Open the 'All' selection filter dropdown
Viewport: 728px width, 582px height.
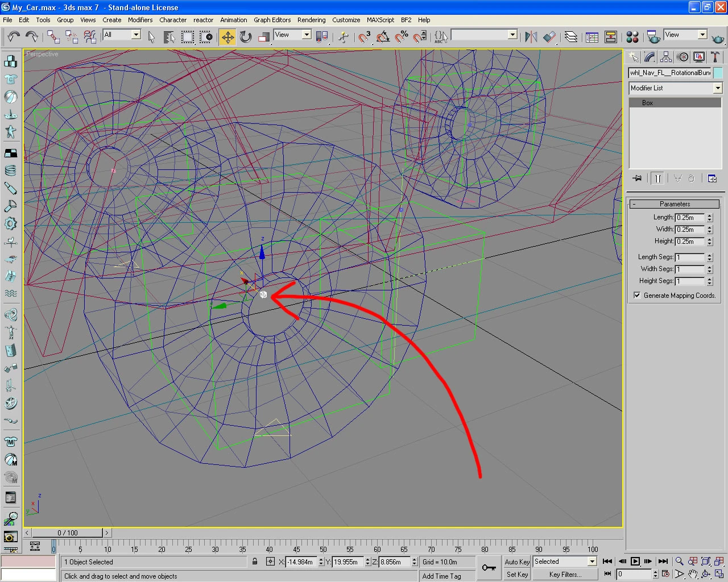(x=136, y=35)
